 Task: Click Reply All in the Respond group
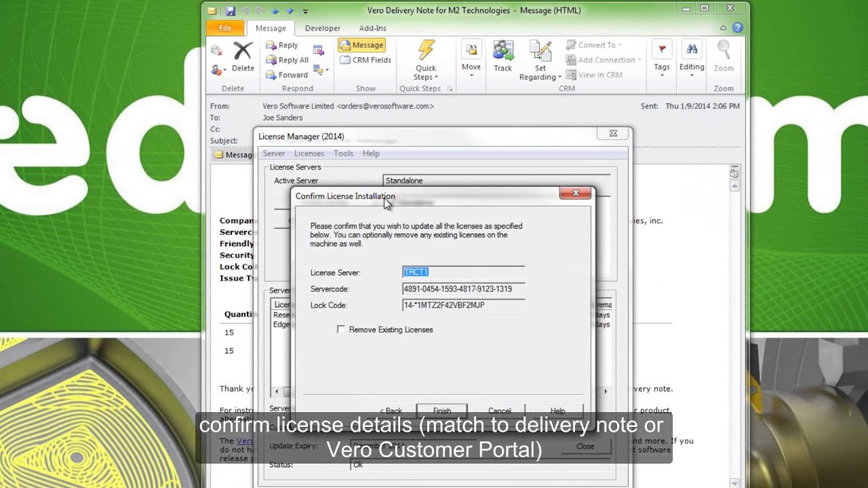coord(287,60)
